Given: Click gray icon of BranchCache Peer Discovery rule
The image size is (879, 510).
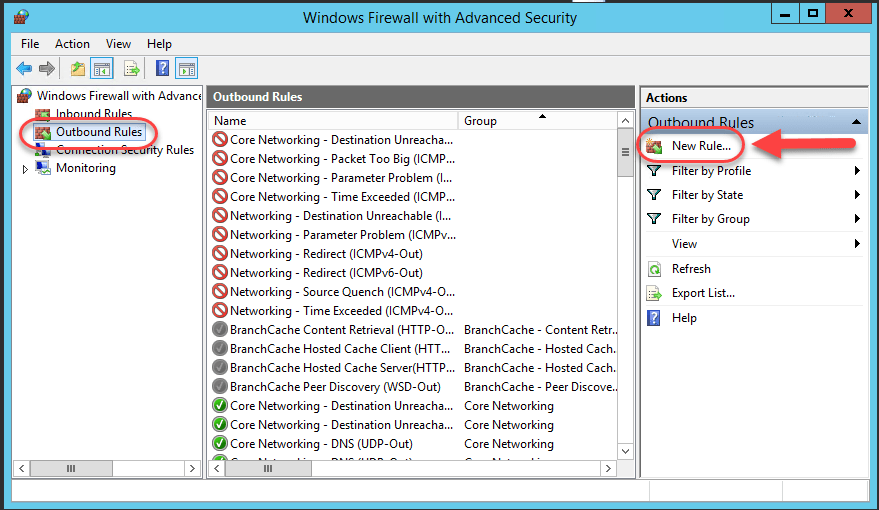Looking at the screenshot, I should [x=220, y=387].
